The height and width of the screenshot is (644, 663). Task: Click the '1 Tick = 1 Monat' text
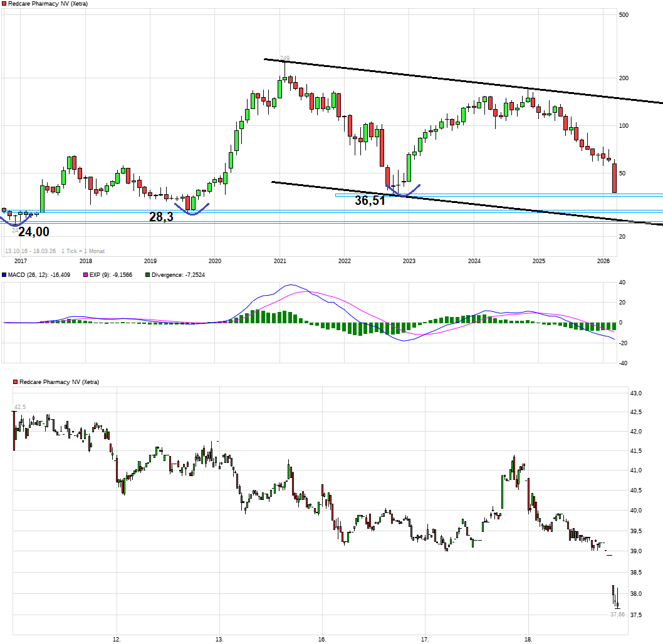pyautogui.click(x=83, y=251)
